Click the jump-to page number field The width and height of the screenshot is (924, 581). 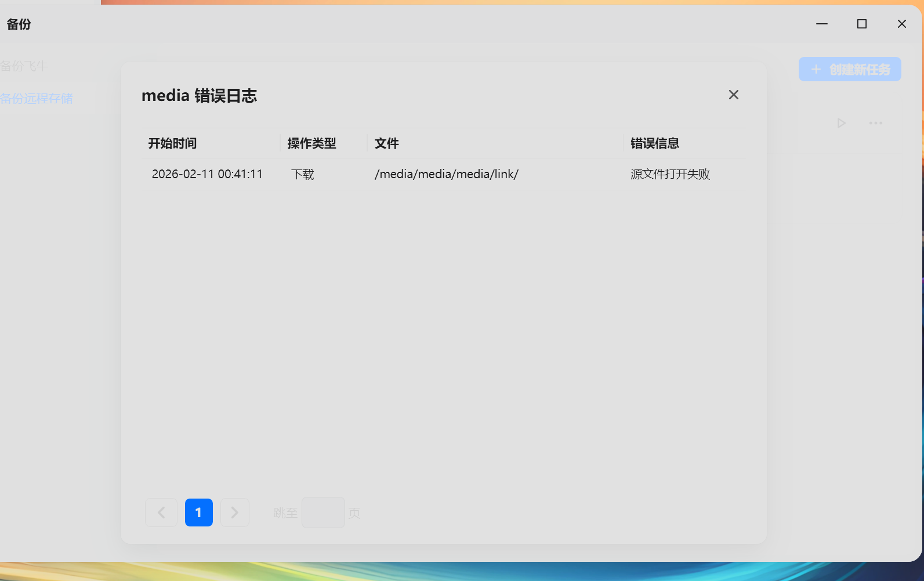323,513
